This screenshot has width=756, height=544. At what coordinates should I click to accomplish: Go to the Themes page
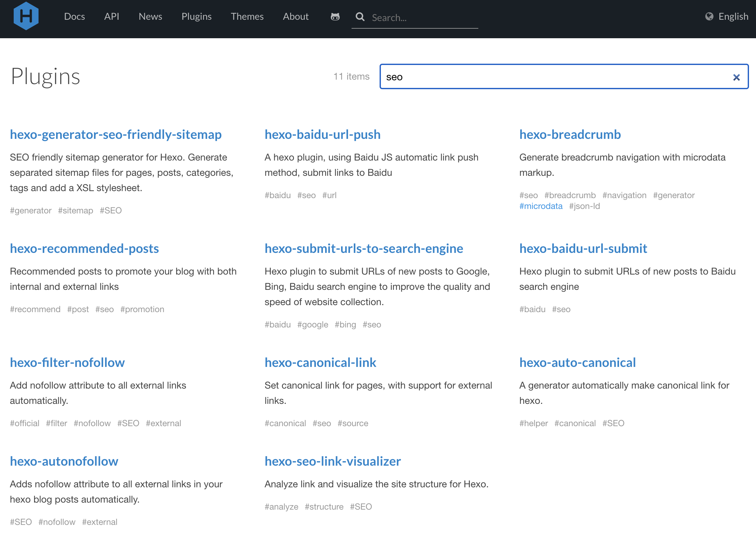point(247,16)
